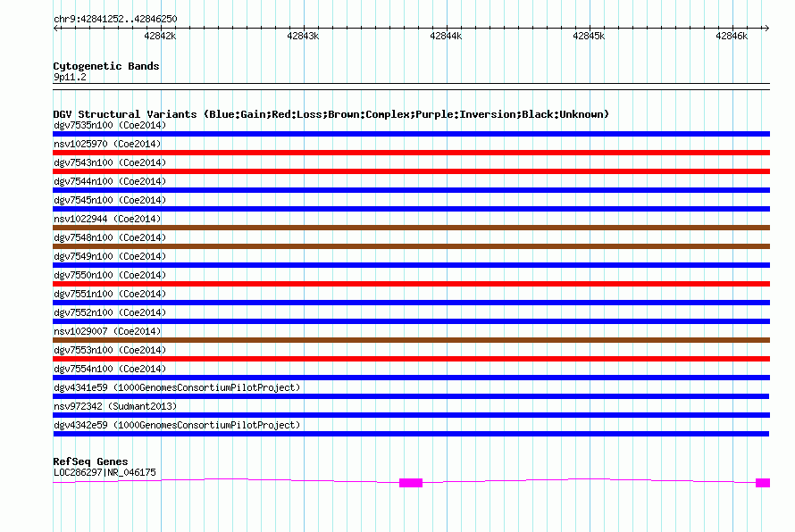
Task: Select the blue bar under dgv7551n100
Action: coord(411,303)
